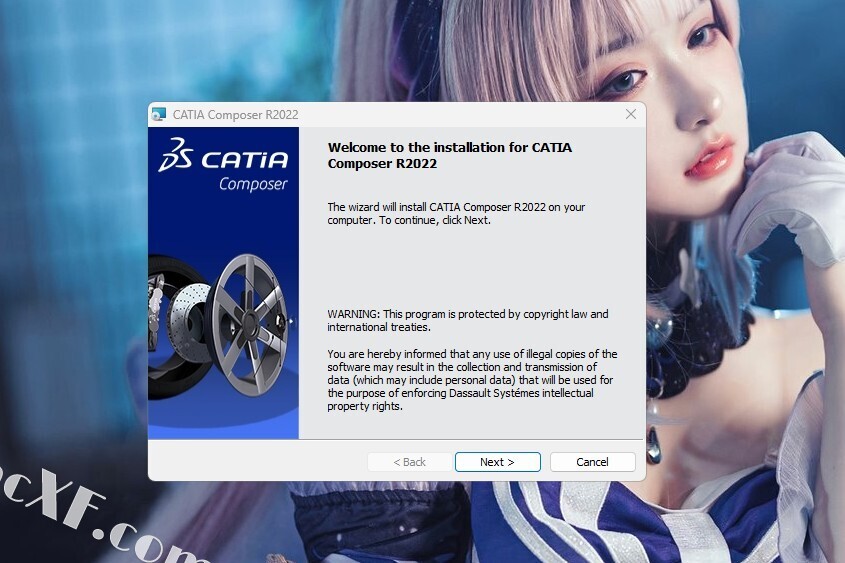Click the disabled < Back button
The image size is (845, 563).
tap(410, 462)
